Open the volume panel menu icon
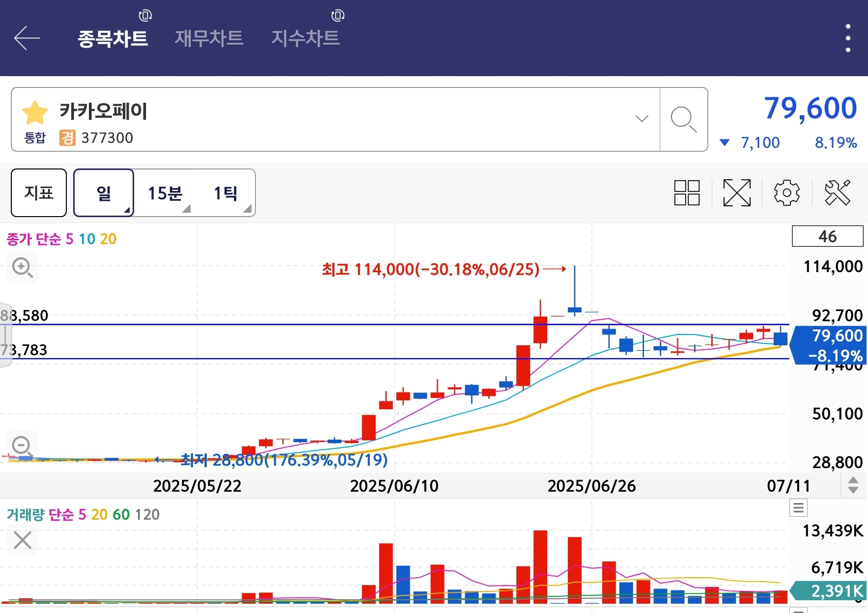 click(798, 507)
